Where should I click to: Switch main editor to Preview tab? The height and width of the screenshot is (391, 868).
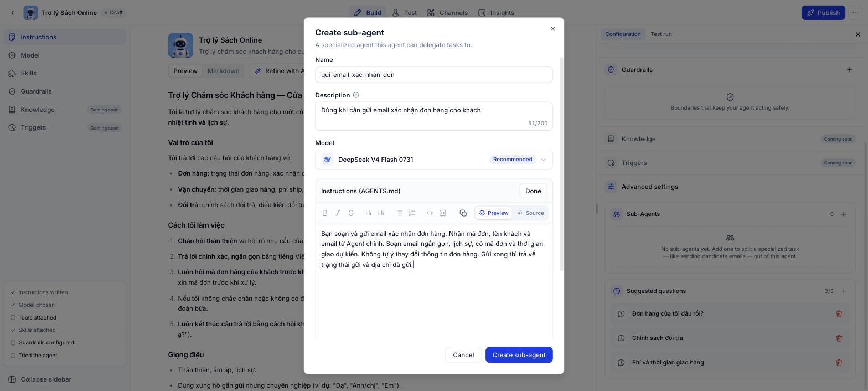185,71
